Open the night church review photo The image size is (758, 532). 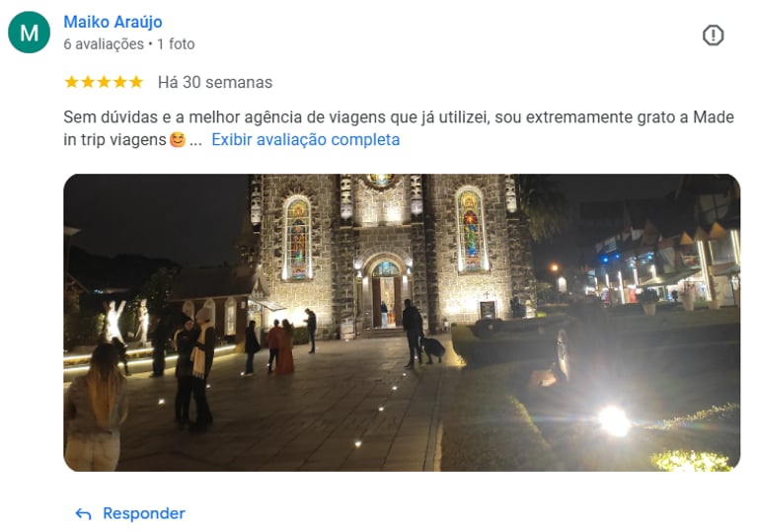pos(402,323)
